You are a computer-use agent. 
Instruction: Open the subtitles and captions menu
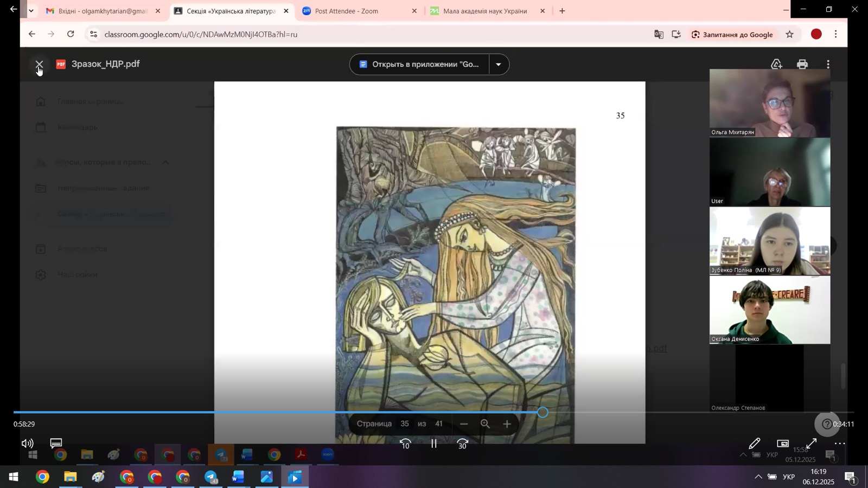point(56,444)
